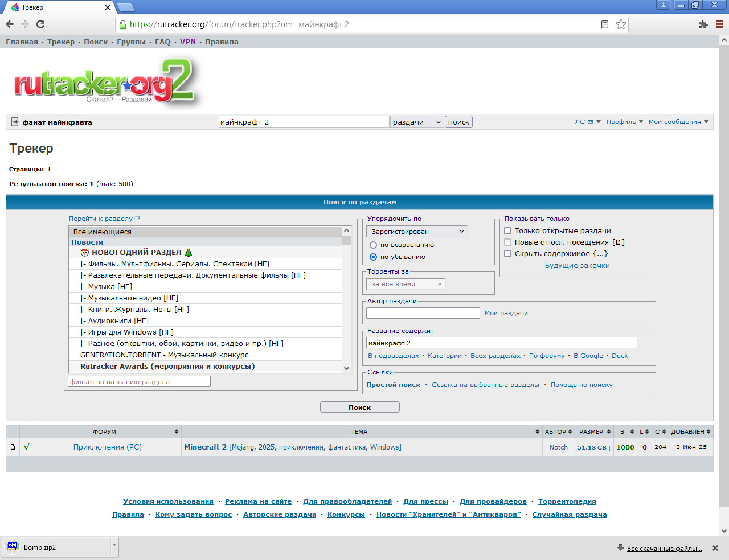Screen dimensions: 729x560
Task: Open Все скачанные файлы link
Action: click(x=664, y=549)
